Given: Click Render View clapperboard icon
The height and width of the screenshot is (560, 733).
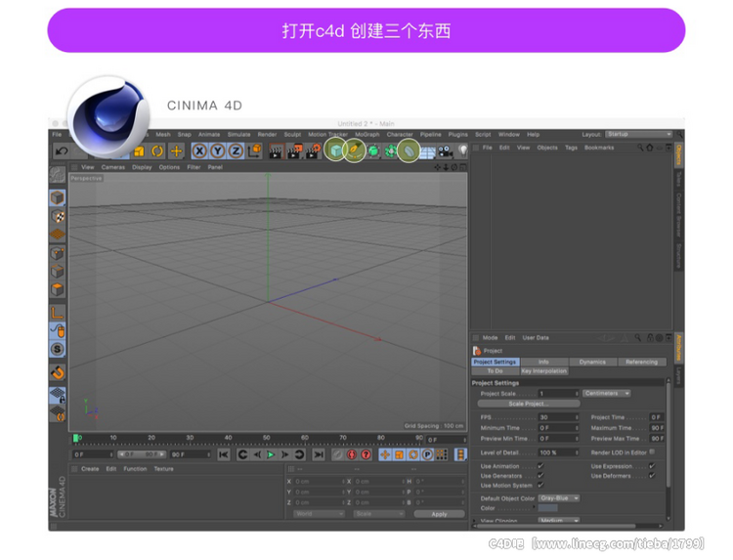Looking at the screenshot, I should pos(276,151).
